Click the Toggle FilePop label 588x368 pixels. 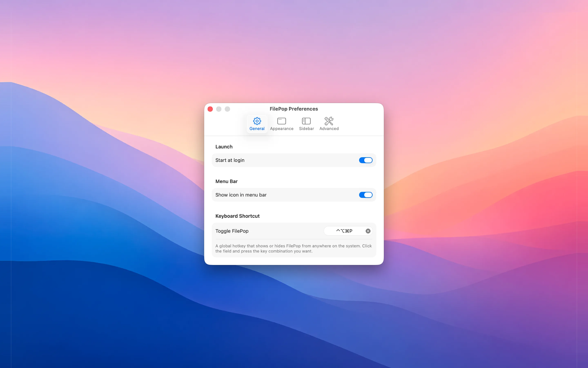point(232,231)
